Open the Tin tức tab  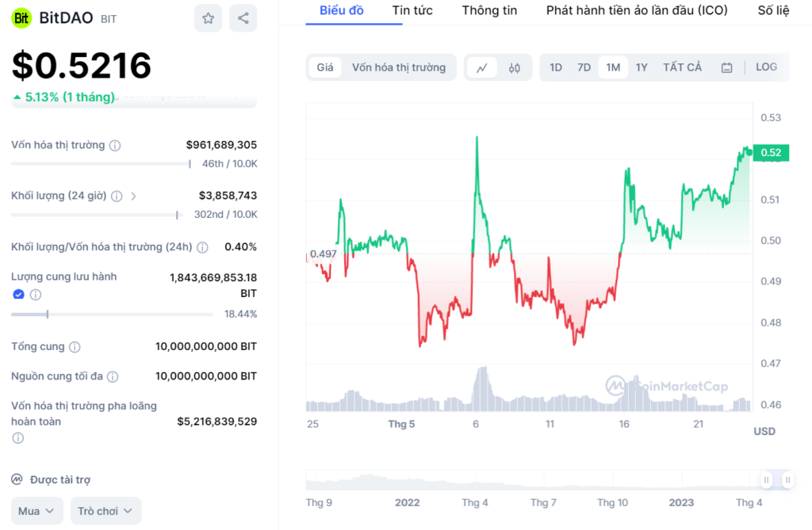412,10
